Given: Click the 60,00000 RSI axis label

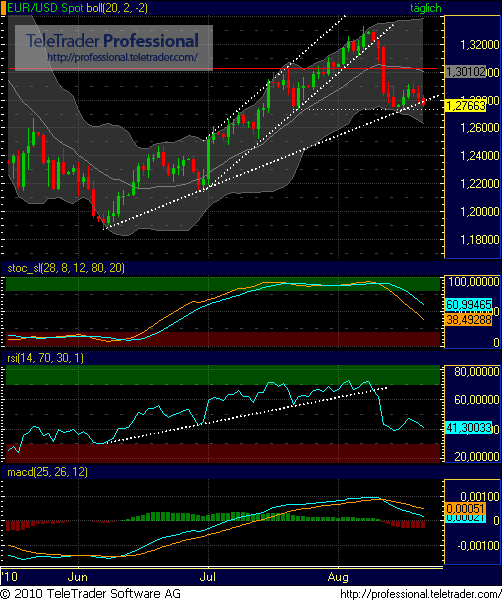Looking at the screenshot, I should (x=477, y=400).
